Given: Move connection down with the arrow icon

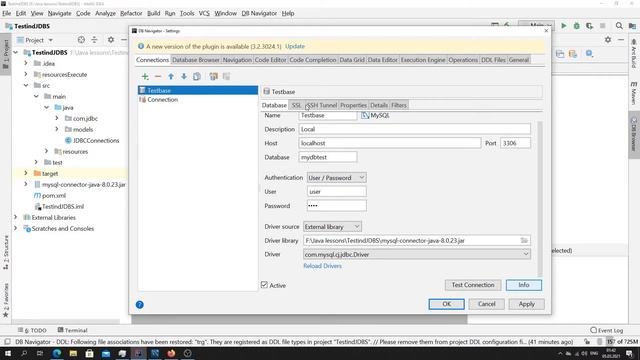Looking at the screenshot, I should point(184,76).
